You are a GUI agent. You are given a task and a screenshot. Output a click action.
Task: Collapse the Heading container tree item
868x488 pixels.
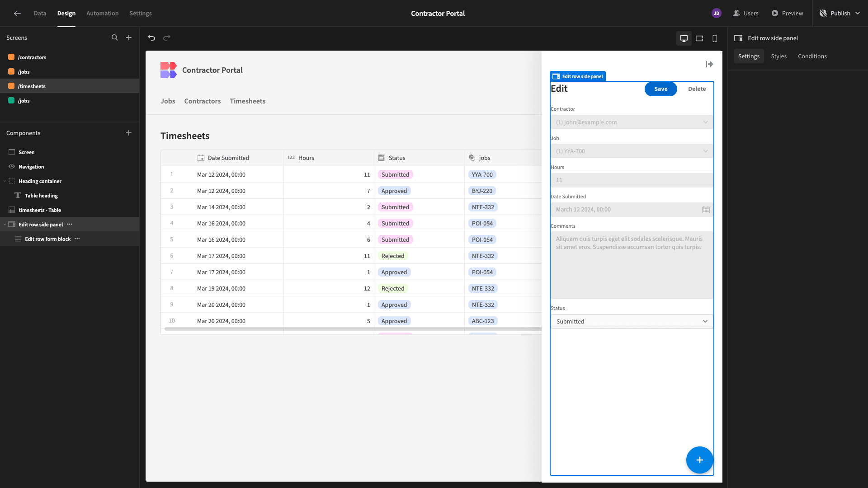pos(5,181)
